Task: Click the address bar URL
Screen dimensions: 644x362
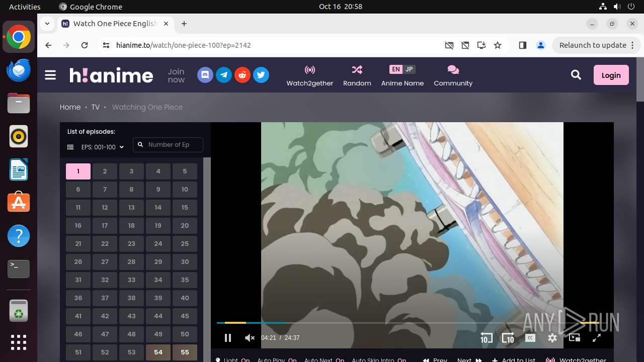Action: (x=184, y=45)
